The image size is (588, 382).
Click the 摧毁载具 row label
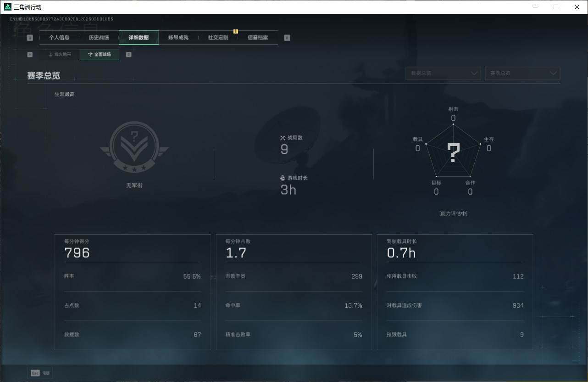(397, 335)
